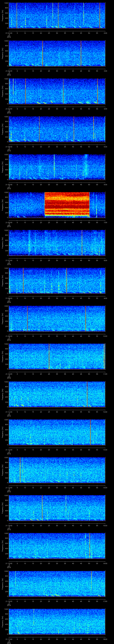The image size is (114, 644).
Task: Click the '21:06:00' time label
Action: [x=9, y=223]
